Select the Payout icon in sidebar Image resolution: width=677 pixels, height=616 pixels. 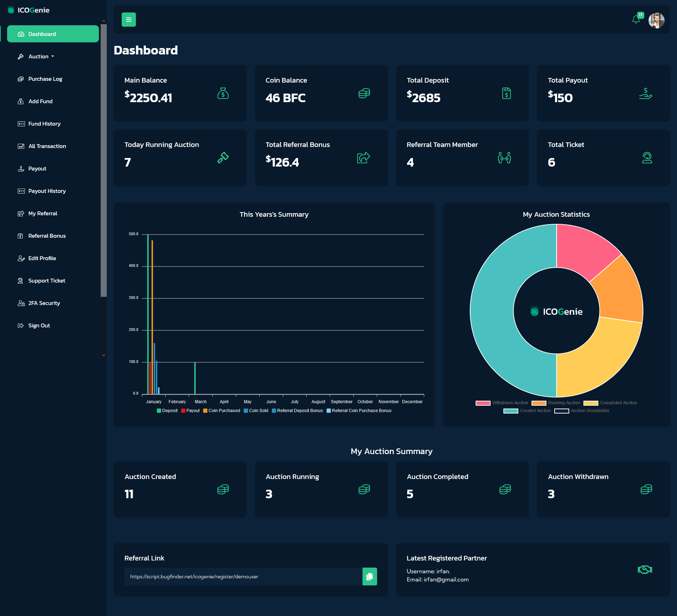[21, 168]
